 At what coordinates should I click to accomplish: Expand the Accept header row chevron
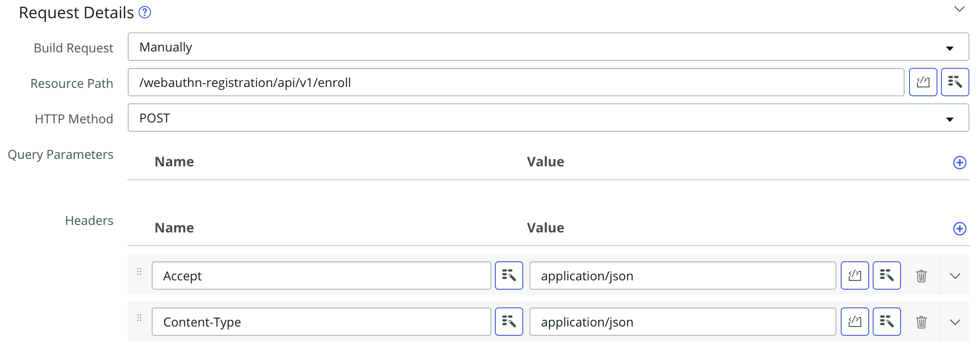955,276
